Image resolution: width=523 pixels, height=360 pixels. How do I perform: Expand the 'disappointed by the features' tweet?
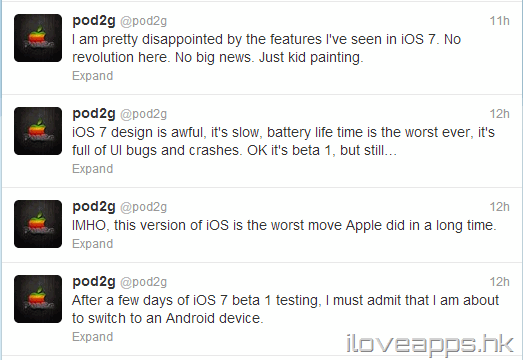[x=93, y=76]
